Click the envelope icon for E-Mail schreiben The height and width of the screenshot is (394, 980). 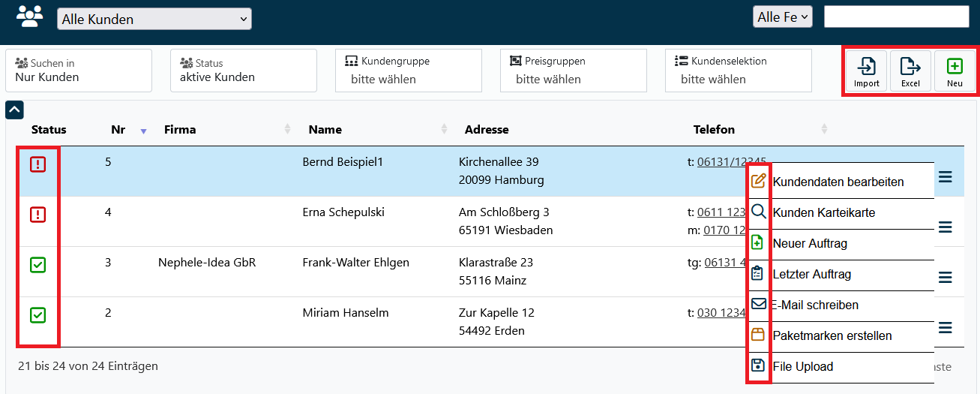click(x=758, y=304)
